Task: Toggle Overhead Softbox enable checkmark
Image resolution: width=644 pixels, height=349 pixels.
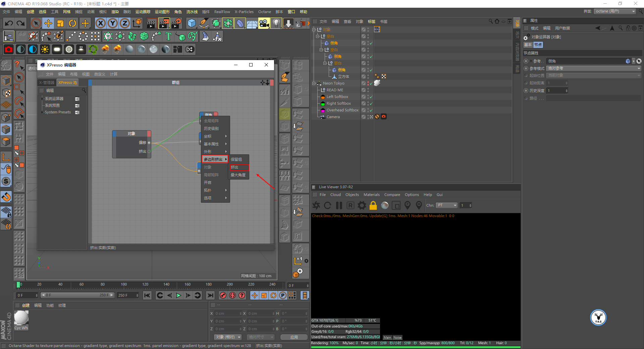Action: 371,110
